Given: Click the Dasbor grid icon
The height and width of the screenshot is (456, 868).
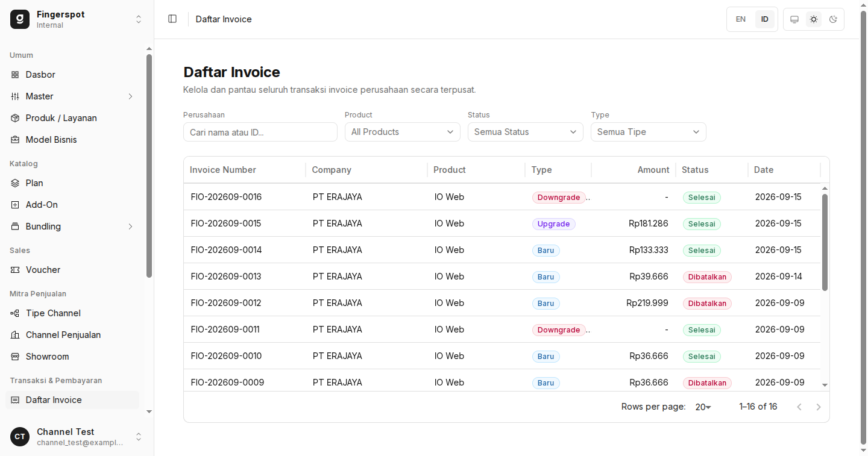Looking at the screenshot, I should coord(15,75).
